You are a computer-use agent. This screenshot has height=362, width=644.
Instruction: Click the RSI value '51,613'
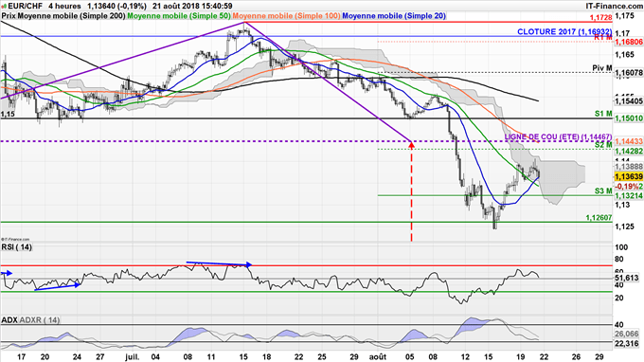tap(627, 279)
